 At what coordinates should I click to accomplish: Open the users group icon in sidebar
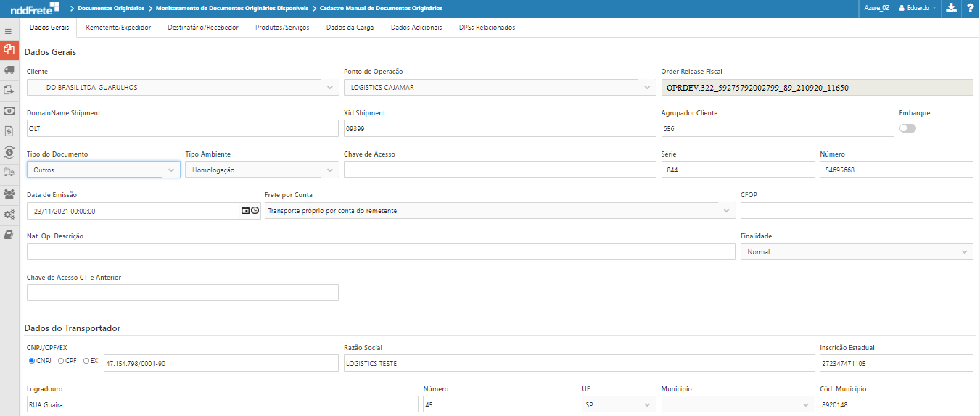[x=9, y=194]
